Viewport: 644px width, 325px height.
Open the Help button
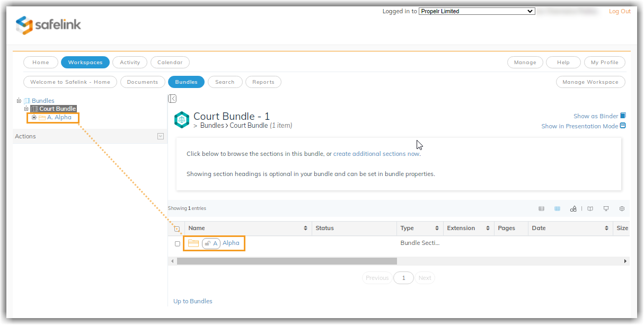point(563,63)
